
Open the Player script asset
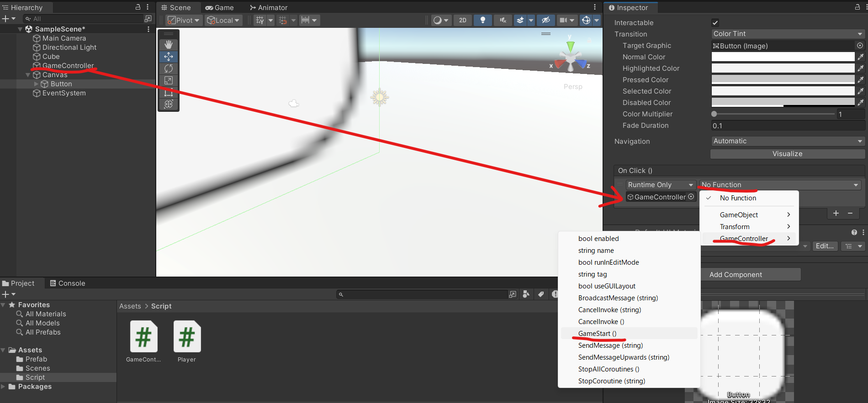[x=187, y=342]
